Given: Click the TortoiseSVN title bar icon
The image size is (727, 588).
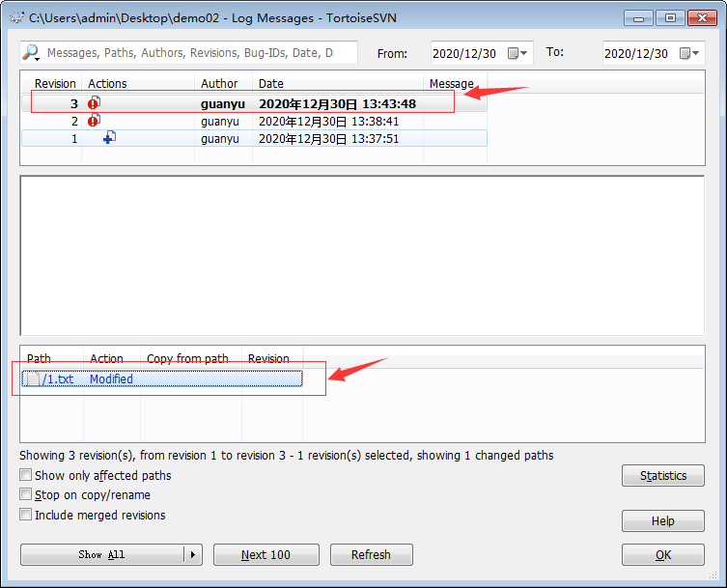Looking at the screenshot, I should 17,17.
